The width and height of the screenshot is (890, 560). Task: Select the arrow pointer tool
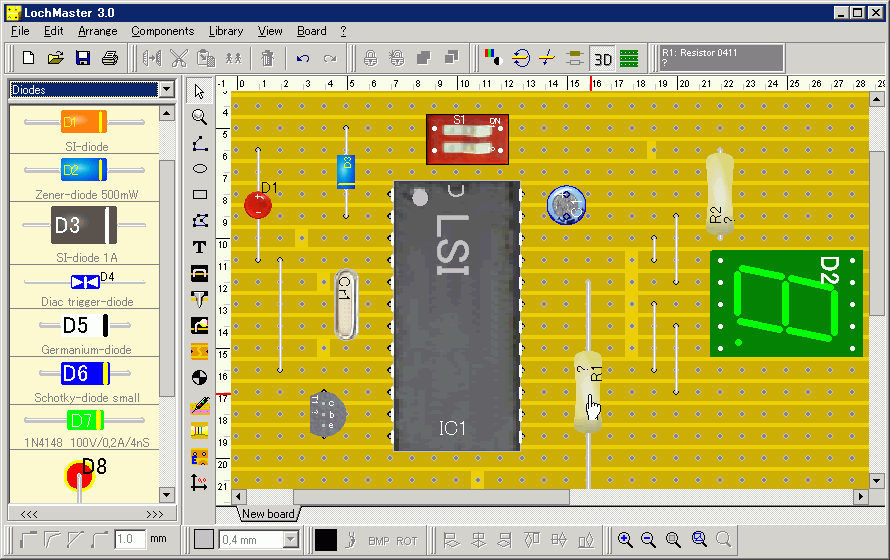tap(199, 91)
